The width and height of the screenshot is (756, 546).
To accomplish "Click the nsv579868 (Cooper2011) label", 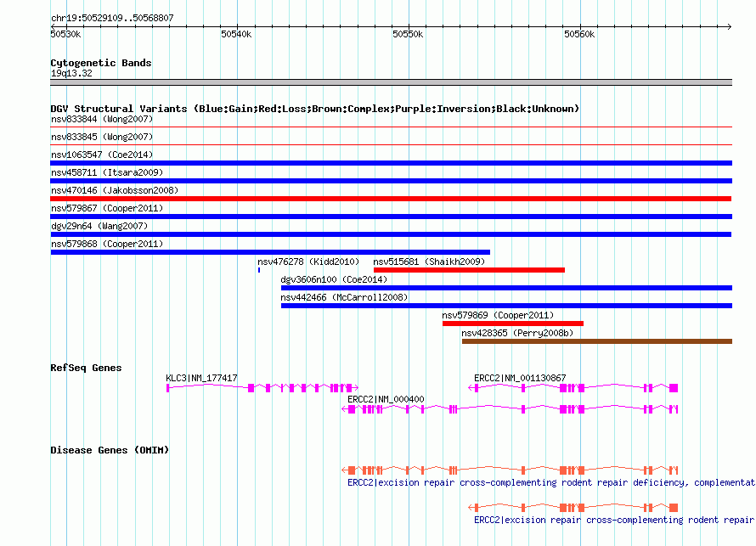I will coord(107,244).
